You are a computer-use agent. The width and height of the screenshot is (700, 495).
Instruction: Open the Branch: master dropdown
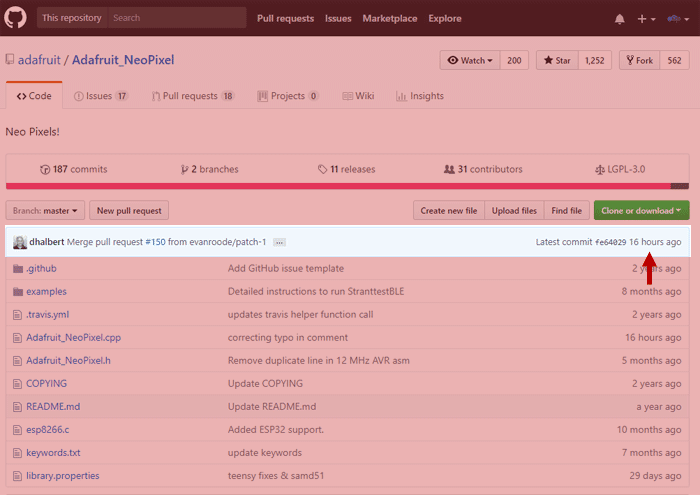[x=45, y=210]
